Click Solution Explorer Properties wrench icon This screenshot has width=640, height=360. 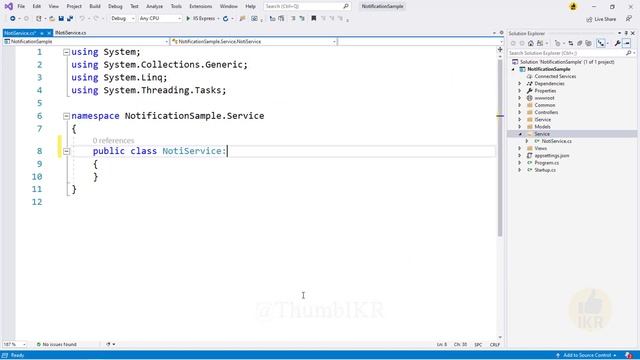point(618,43)
